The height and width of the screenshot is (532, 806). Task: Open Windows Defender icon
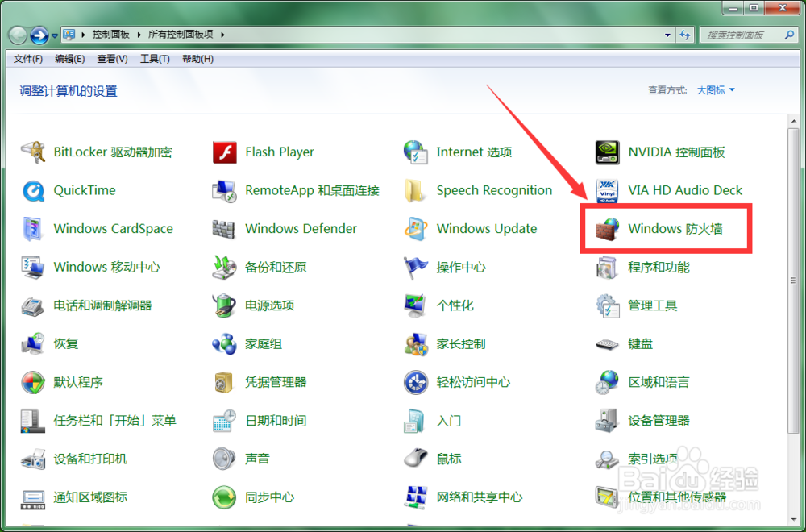tap(225, 229)
